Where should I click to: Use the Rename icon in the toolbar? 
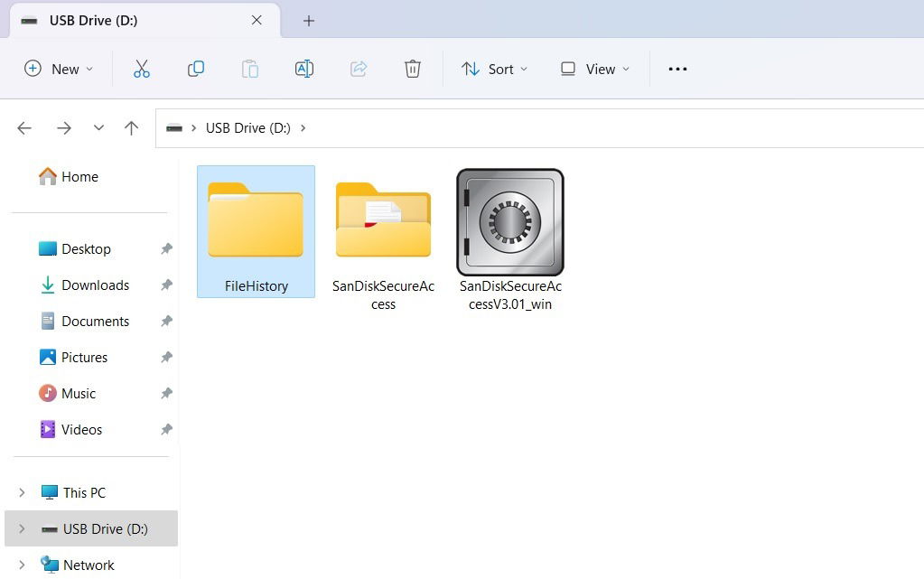coord(304,68)
